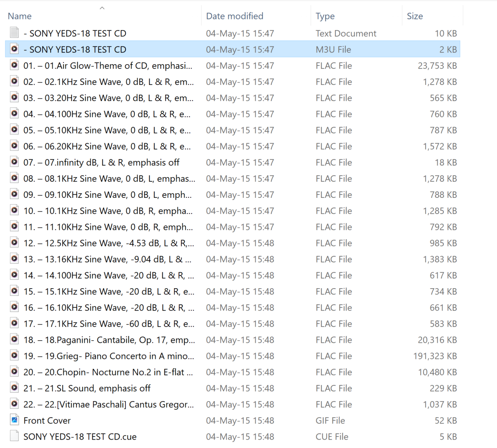Image resolution: width=497 pixels, height=448 pixels.
Task: Click the audio icon for 18.Paganini Cantabile
Action: point(14,339)
